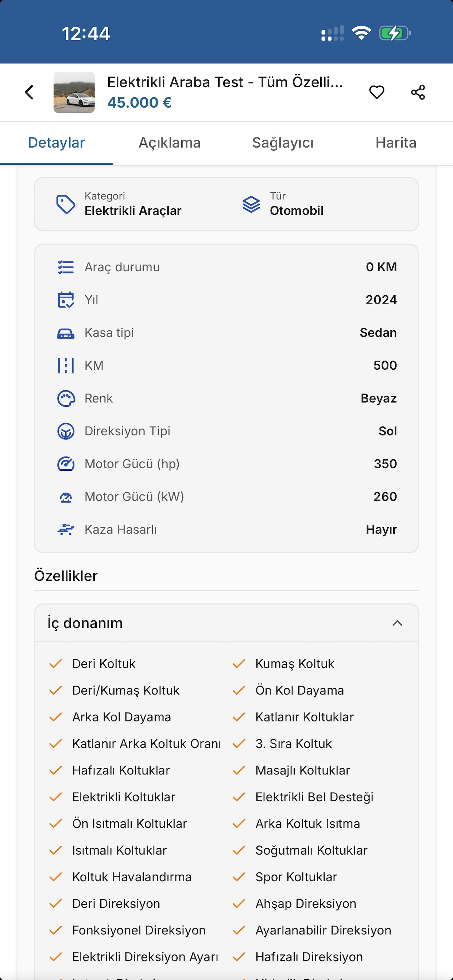Tap the listing title text
Image resolution: width=453 pixels, height=980 pixels.
click(225, 82)
